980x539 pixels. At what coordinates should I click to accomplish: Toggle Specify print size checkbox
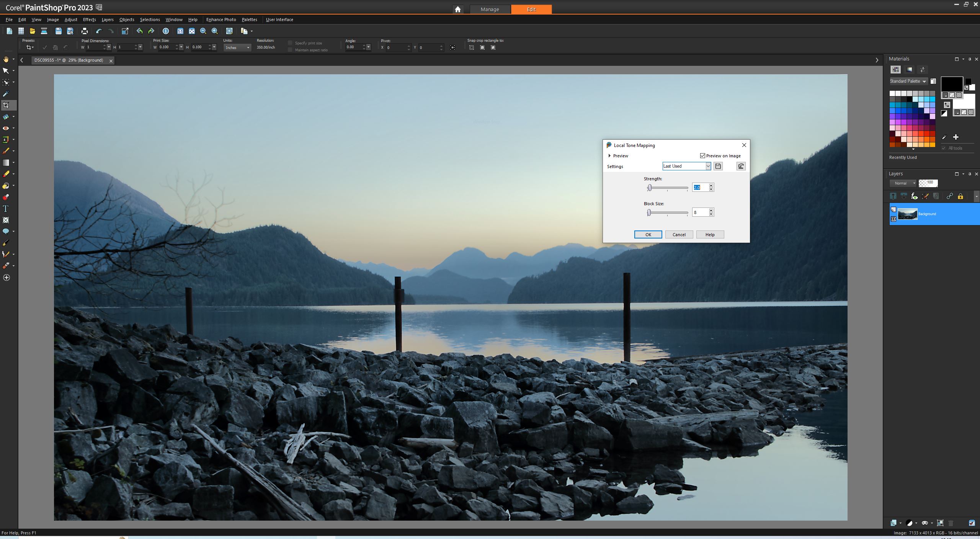pos(290,43)
